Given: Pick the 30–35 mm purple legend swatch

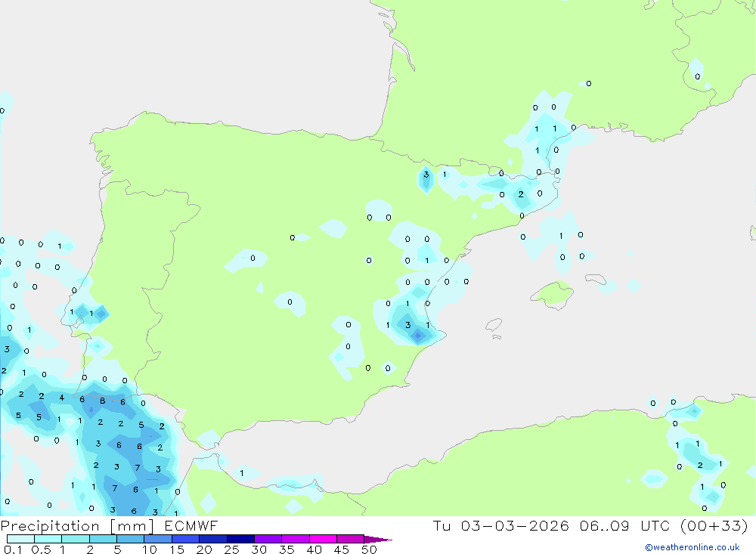Looking at the screenshot, I should coord(268,539).
